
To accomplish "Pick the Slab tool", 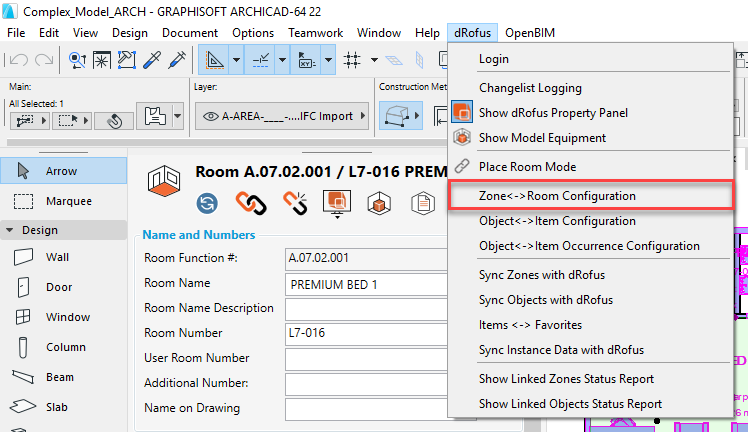I will (x=57, y=407).
